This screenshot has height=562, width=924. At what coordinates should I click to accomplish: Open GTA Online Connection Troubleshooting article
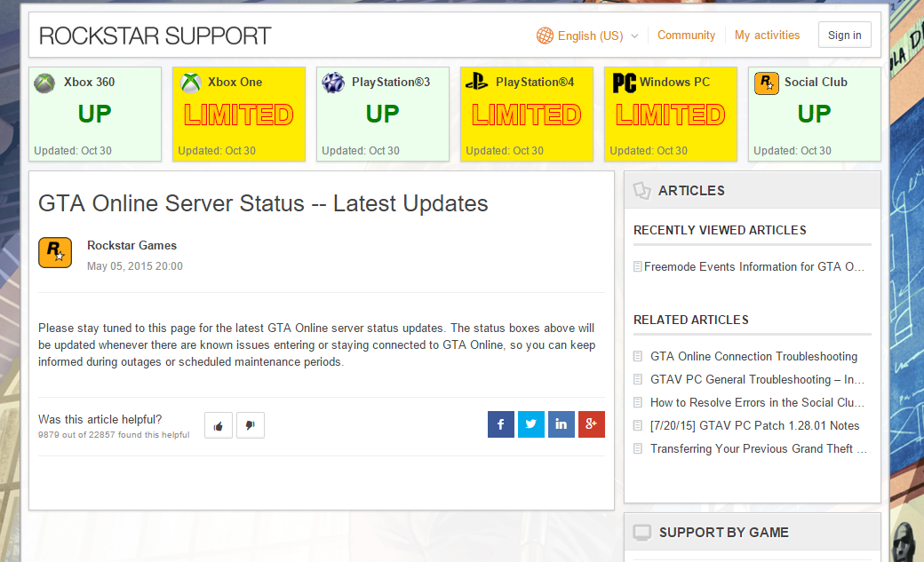[753, 356]
